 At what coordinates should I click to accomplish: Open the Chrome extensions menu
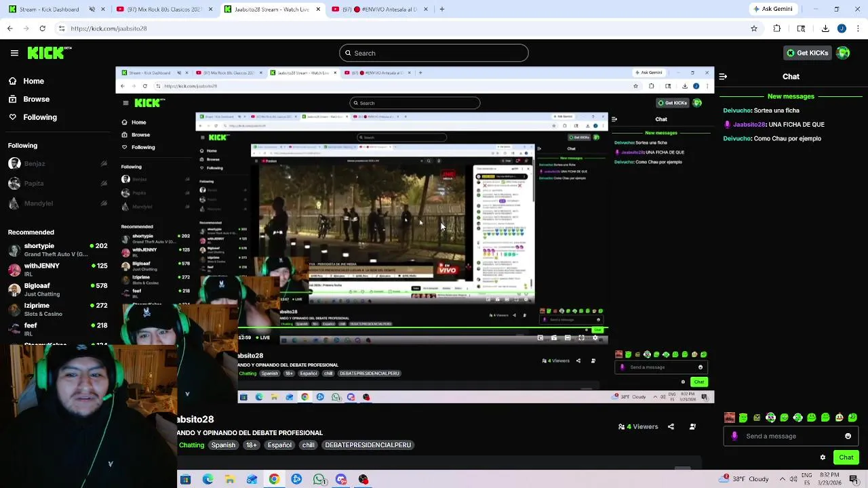[x=777, y=28]
